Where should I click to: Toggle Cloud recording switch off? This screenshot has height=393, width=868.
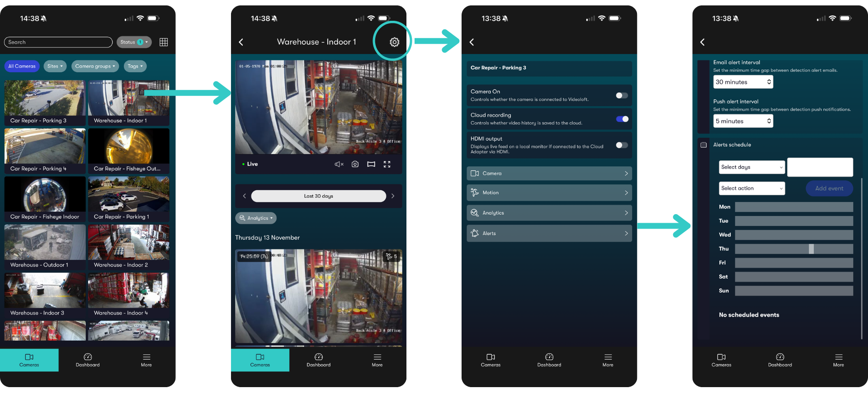pos(622,119)
